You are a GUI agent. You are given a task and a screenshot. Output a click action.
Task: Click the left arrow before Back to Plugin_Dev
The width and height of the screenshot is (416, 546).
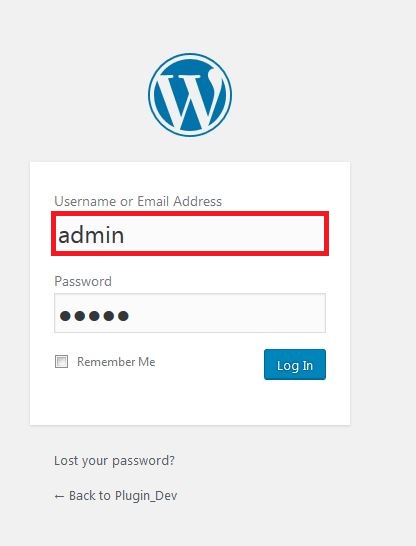(x=59, y=496)
